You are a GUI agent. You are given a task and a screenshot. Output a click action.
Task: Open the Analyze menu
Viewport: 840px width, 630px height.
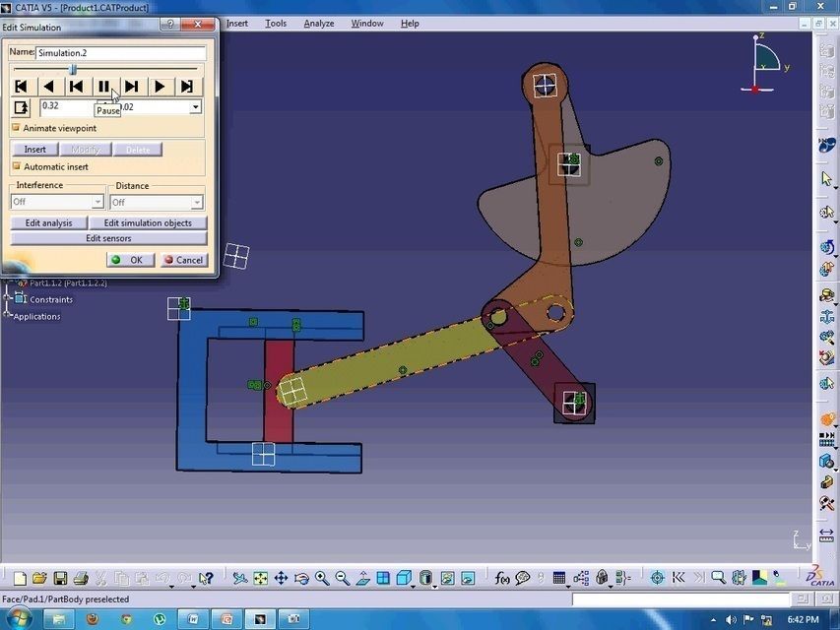point(317,23)
